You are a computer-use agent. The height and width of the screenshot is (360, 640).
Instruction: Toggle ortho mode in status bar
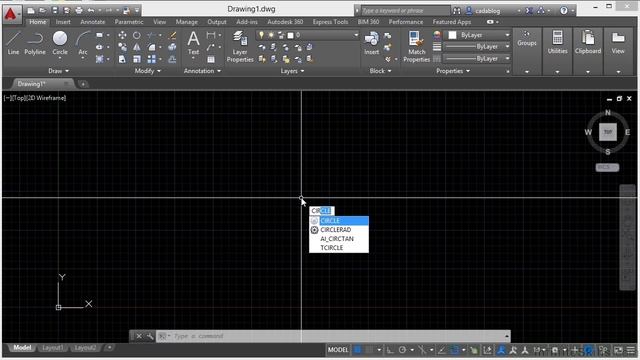390,350
